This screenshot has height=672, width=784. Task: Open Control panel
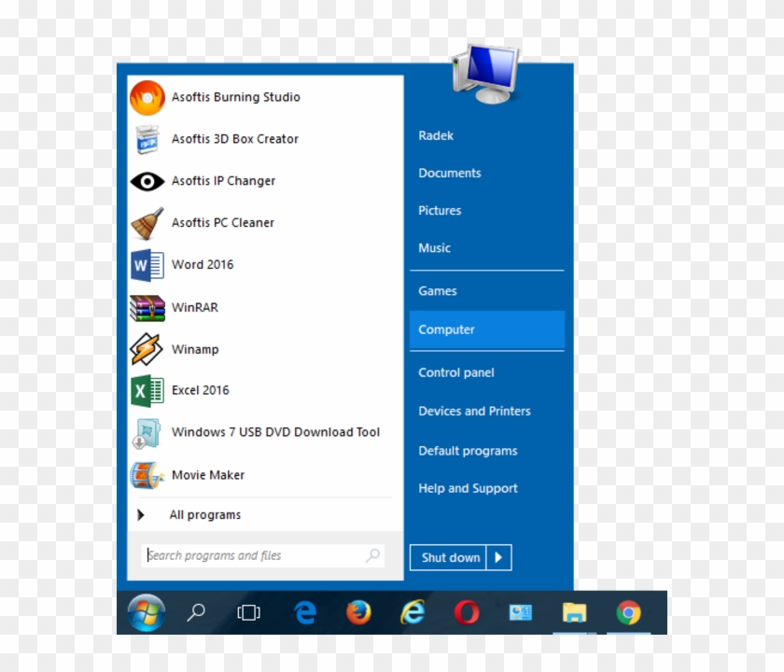(x=456, y=373)
